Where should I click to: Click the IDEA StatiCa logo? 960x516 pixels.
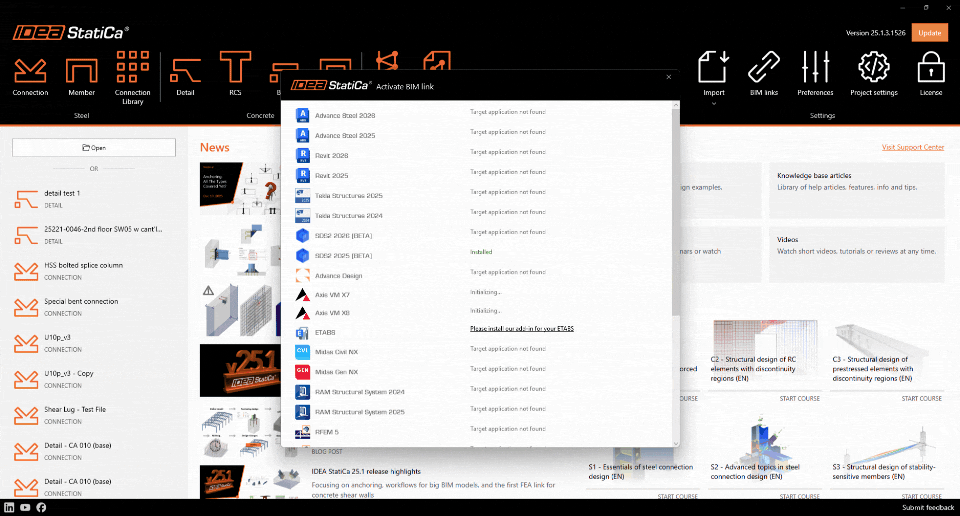click(71, 32)
